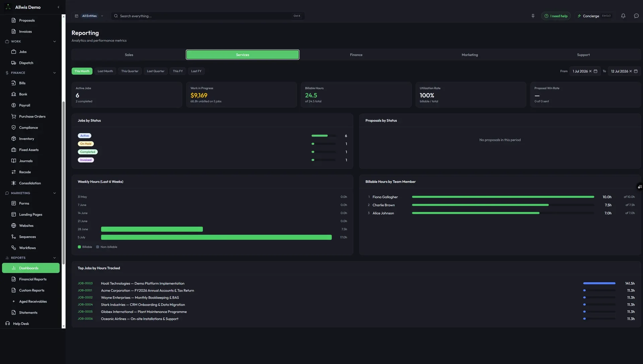Image resolution: width=643 pixels, height=364 pixels.
Task: Click the Help Desk headset icon
Action: [x=8, y=323]
